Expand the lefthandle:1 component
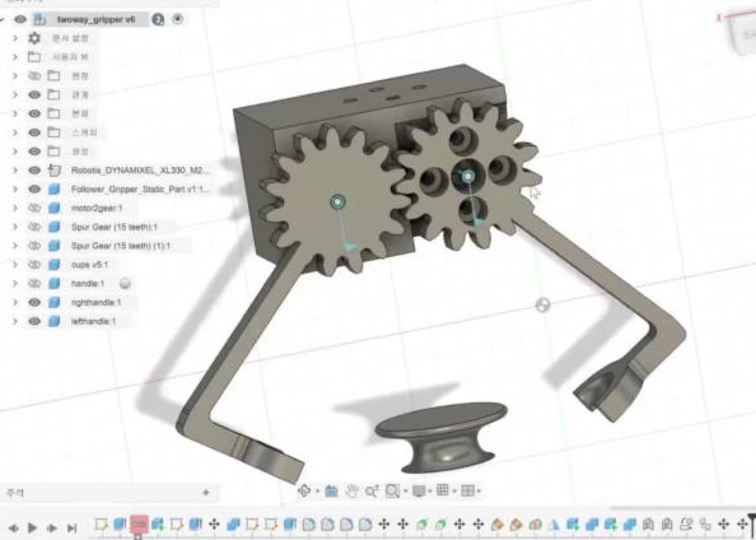This screenshot has height=540, width=756. pos(15,322)
